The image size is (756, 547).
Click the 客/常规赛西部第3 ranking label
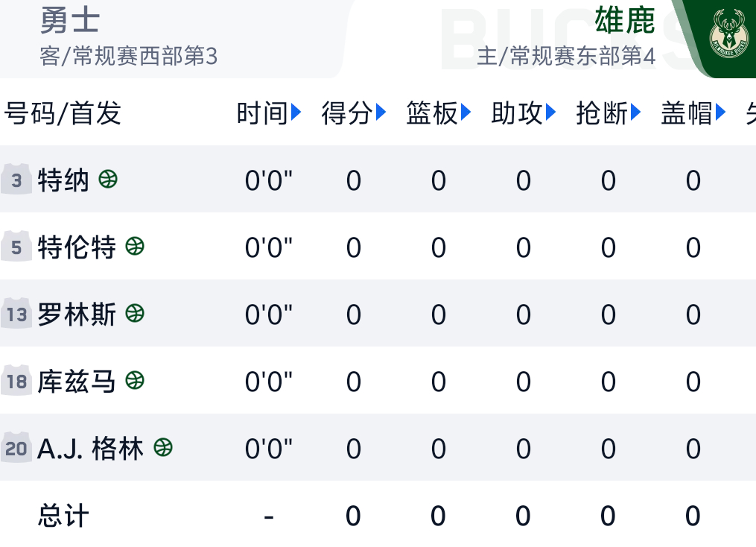pyautogui.click(x=129, y=55)
